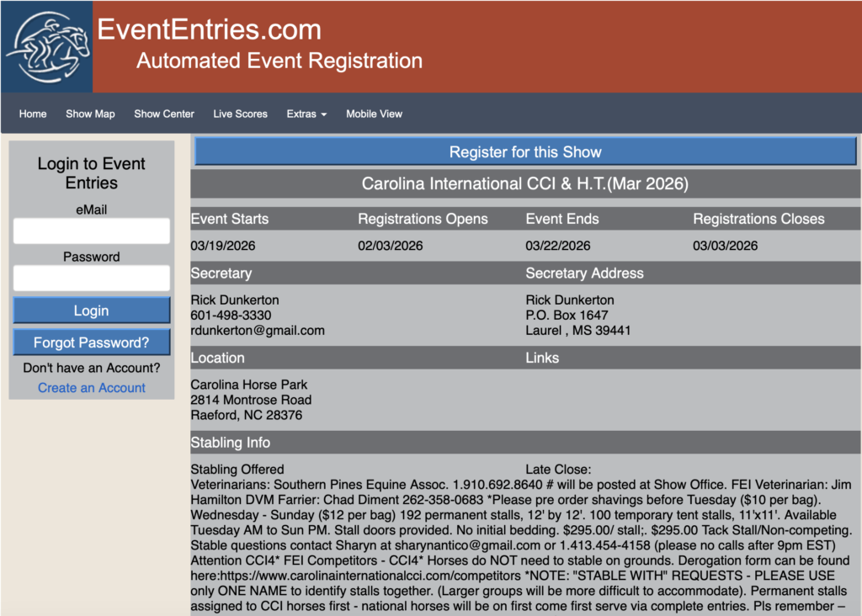Switch to Mobile View
Image resolution: width=862 pixels, height=616 pixels.
coord(374,114)
